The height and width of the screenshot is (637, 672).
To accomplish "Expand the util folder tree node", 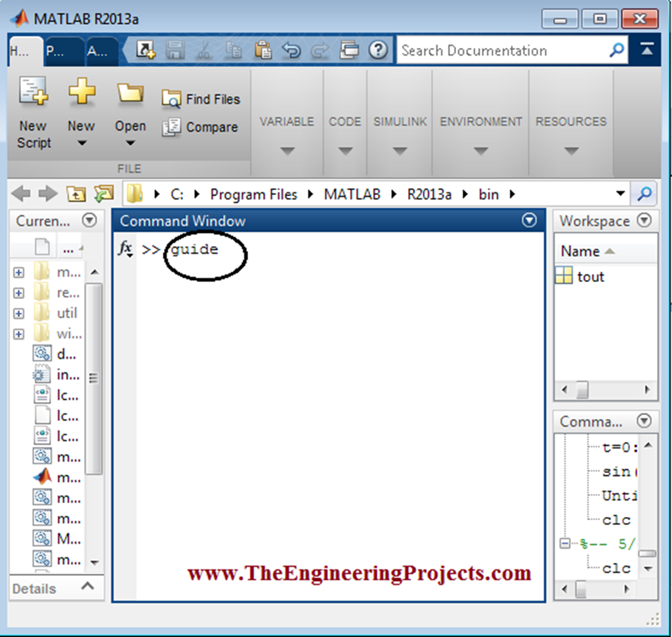I will (18, 314).
